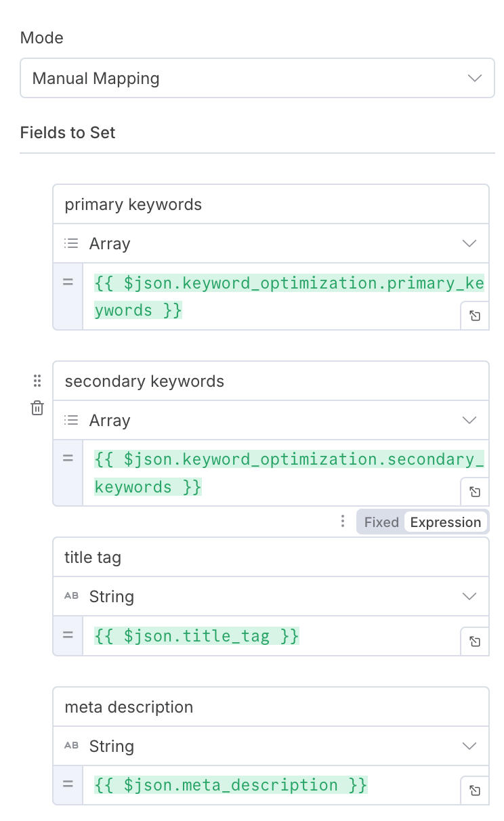504x821 pixels.
Task: Change the title tag String type dropdown
Action: coord(270,597)
